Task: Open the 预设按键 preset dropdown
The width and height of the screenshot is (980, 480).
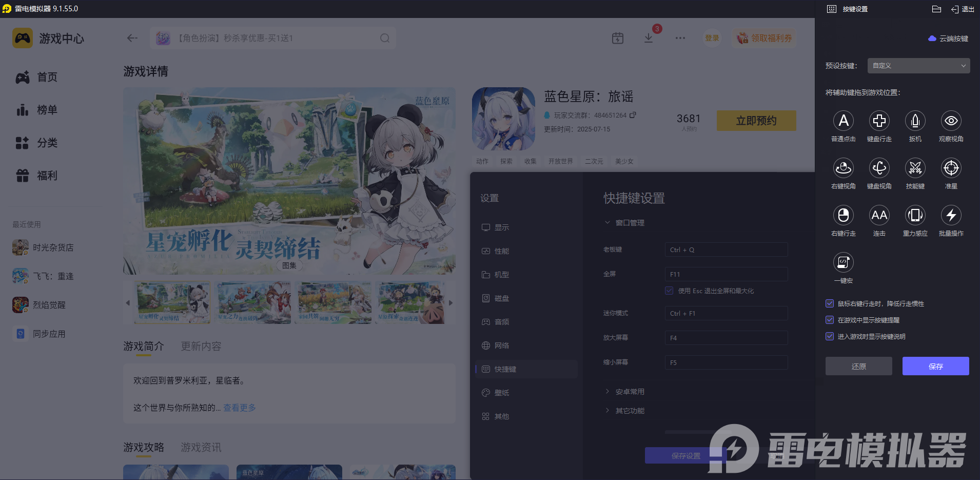Action: click(x=917, y=66)
